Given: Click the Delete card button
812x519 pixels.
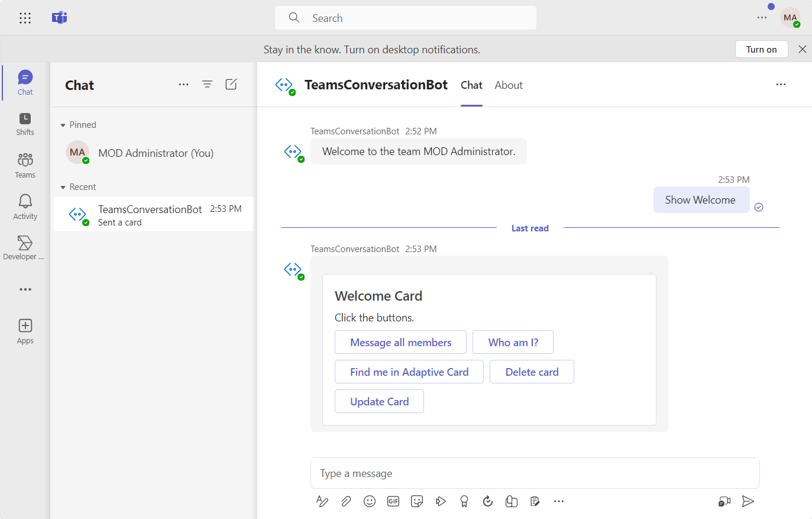Looking at the screenshot, I should click(532, 372).
